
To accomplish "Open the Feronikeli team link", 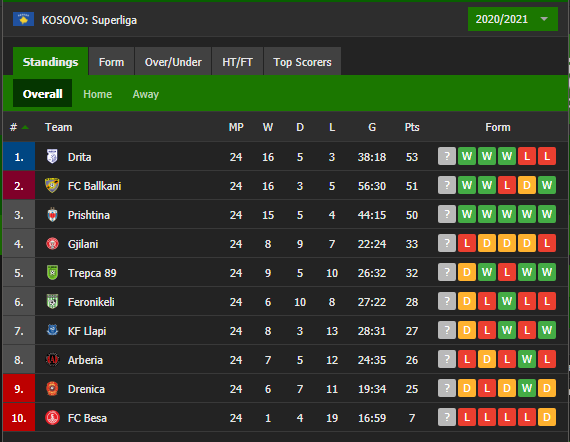I will point(91,302).
